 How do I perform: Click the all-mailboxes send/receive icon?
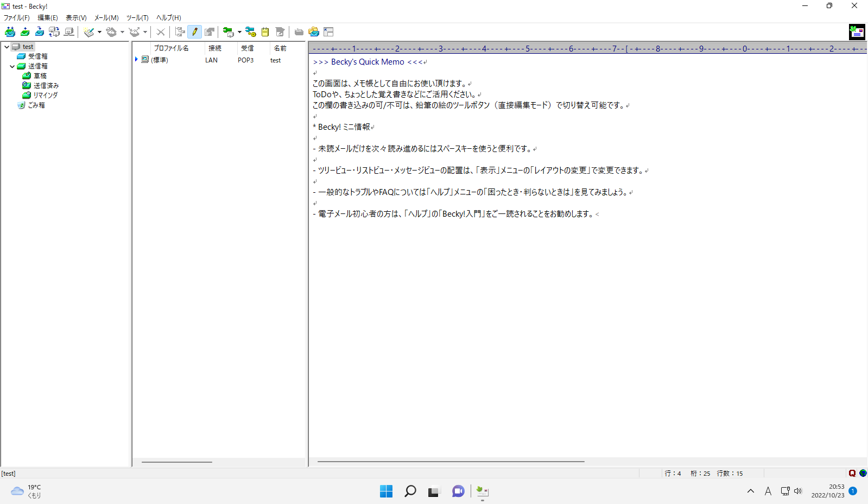(54, 32)
